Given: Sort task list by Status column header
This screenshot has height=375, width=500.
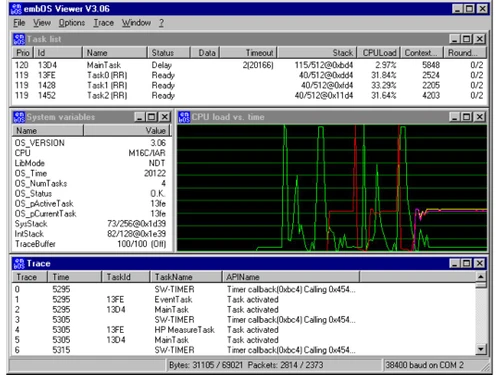Looking at the screenshot, I should 169,53.
